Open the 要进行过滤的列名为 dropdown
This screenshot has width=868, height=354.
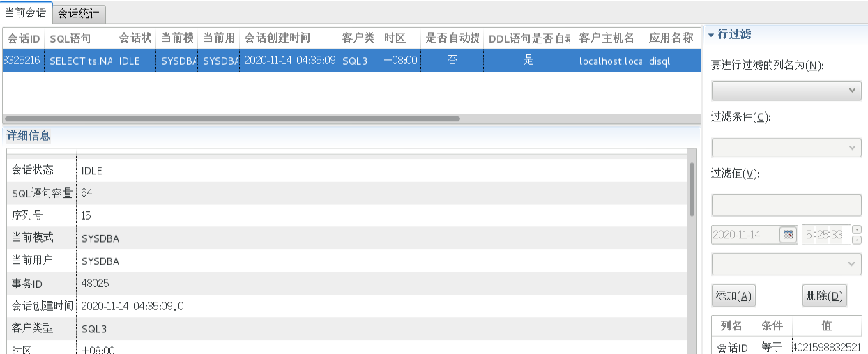pyautogui.click(x=786, y=91)
